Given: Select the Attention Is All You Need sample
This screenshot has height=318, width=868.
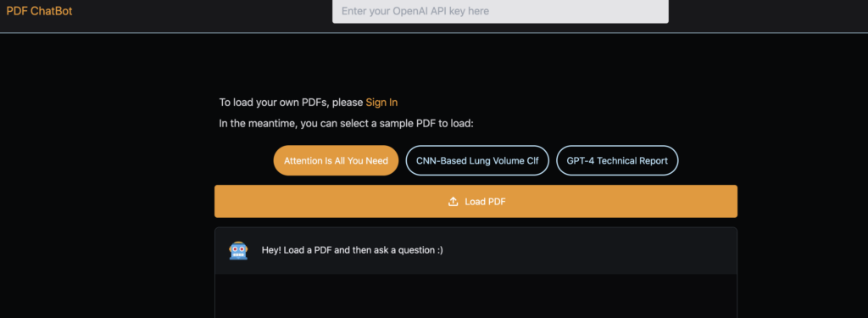Looking at the screenshot, I should coord(336,160).
